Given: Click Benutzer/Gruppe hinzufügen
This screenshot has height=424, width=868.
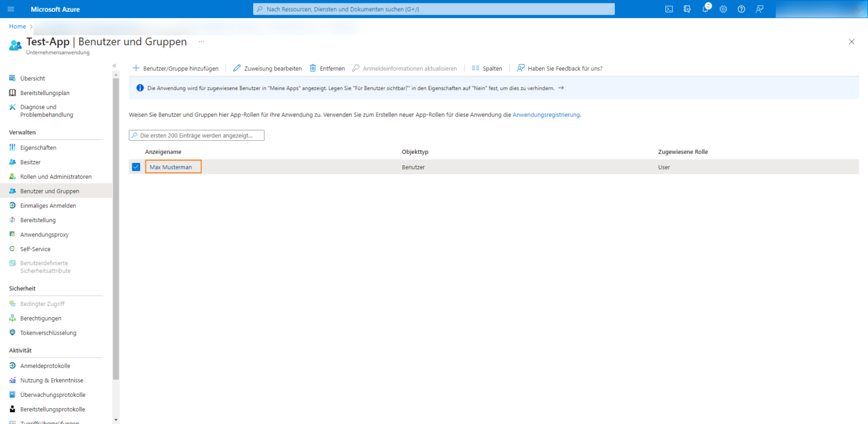Looking at the screenshot, I should tap(177, 68).
